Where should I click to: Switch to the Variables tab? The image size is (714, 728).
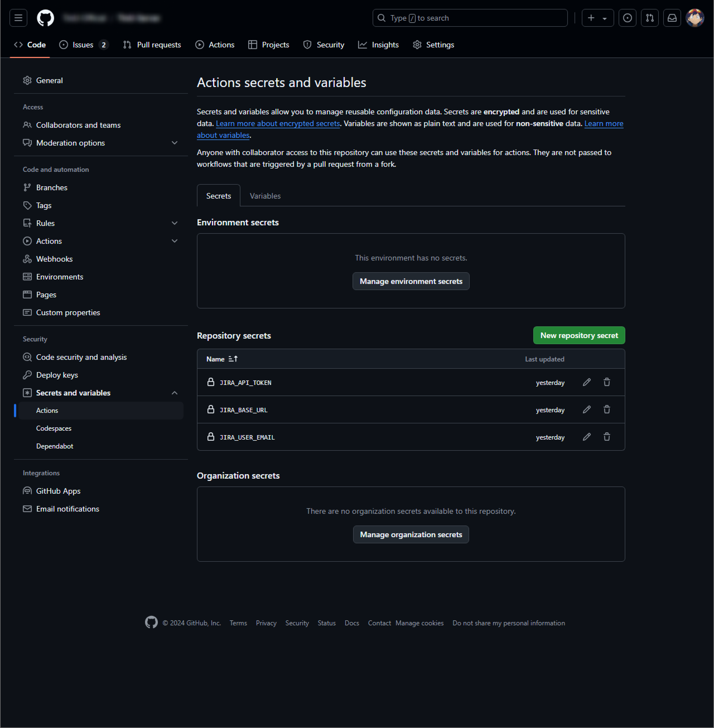coord(265,196)
